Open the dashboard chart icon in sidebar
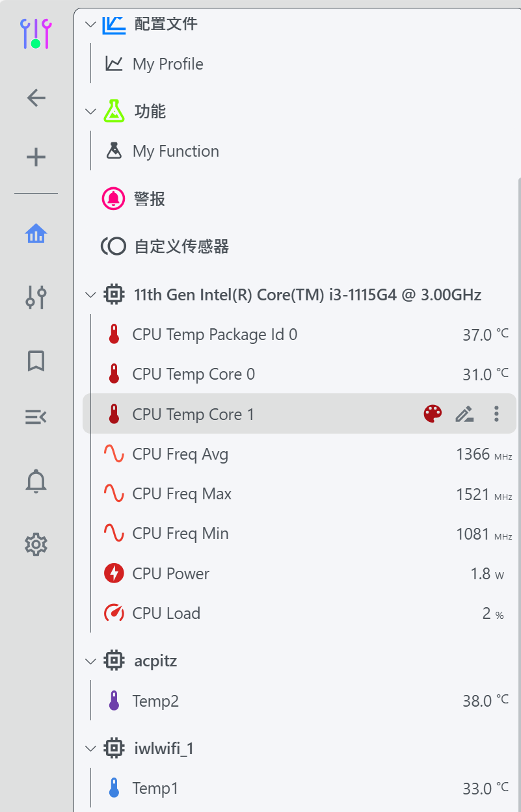The image size is (521, 812). (36, 233)
